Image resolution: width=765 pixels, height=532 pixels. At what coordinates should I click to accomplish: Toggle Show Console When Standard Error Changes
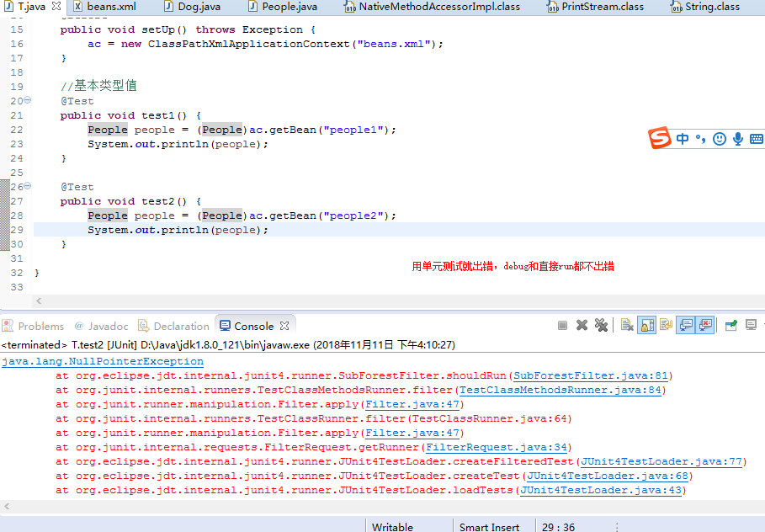click(705, 325)
